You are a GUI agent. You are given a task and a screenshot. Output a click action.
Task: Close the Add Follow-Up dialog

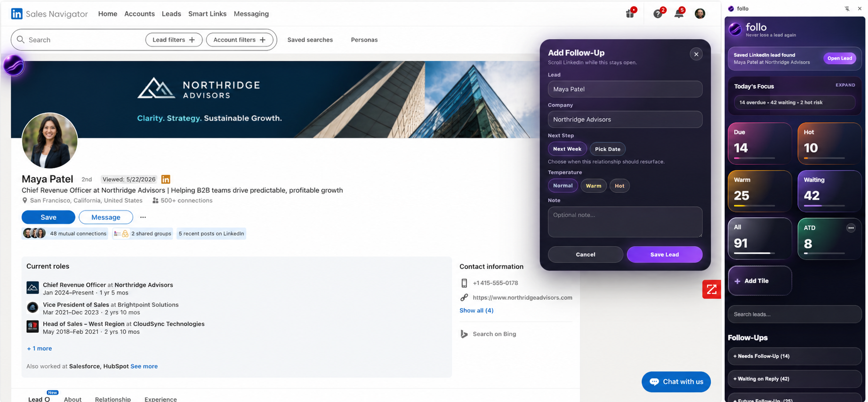[696, 54]
